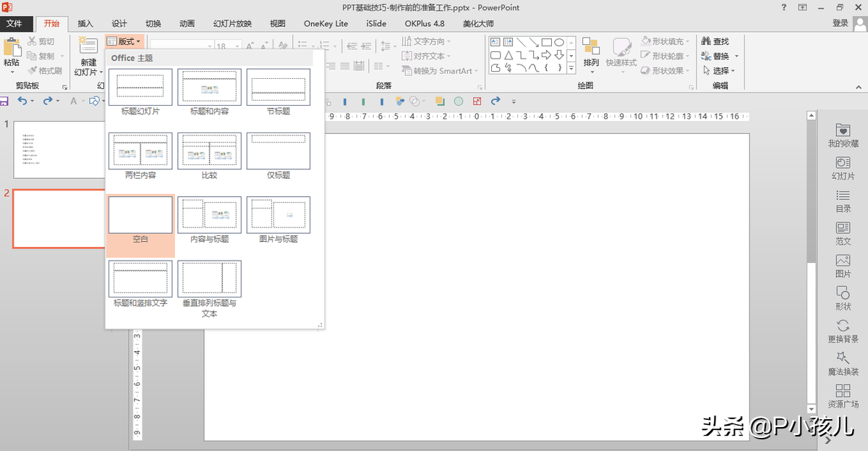Switch to the Design (设计) tab
The image size is (868, 451).
tap(119, 23)
